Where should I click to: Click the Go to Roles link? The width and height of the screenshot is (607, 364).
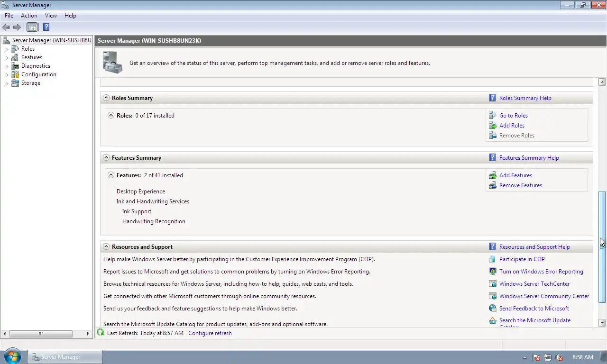(x=514, y=116)
